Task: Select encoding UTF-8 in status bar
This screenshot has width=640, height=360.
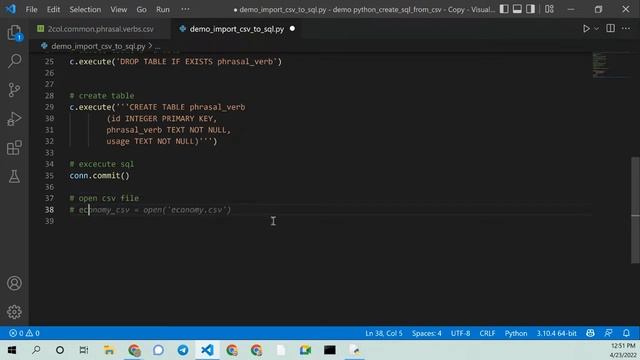Action: [x=460, y=333]
